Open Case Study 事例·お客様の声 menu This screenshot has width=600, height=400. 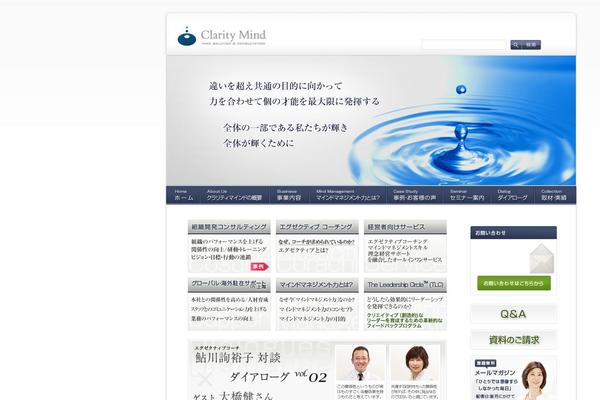click(x=415, y=195)
